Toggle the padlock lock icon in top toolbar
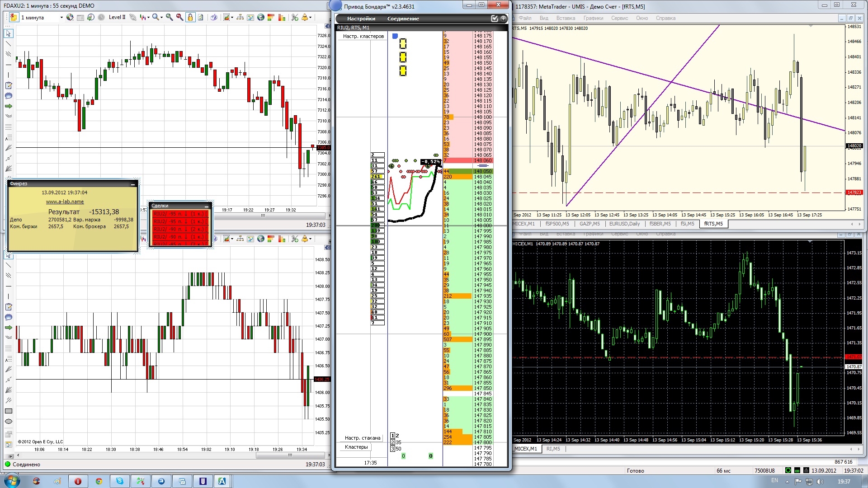Screen dimensions: 868x488 tap(190, 17)
